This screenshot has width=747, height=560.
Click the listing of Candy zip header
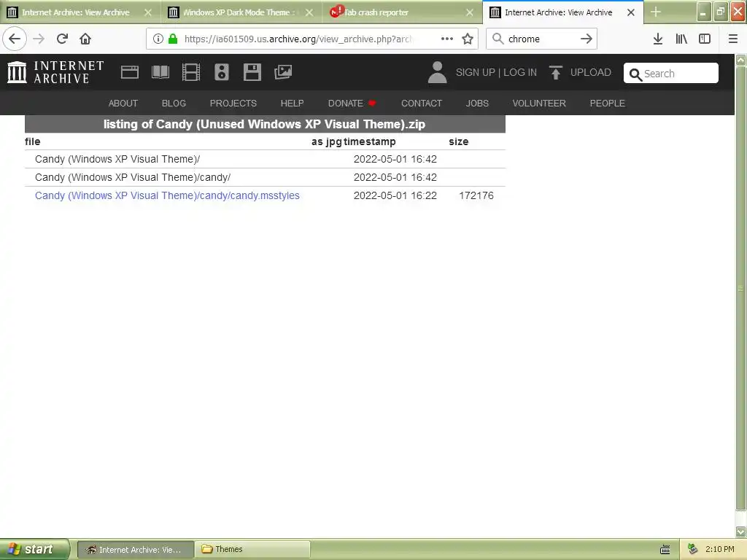click(265, 124)
